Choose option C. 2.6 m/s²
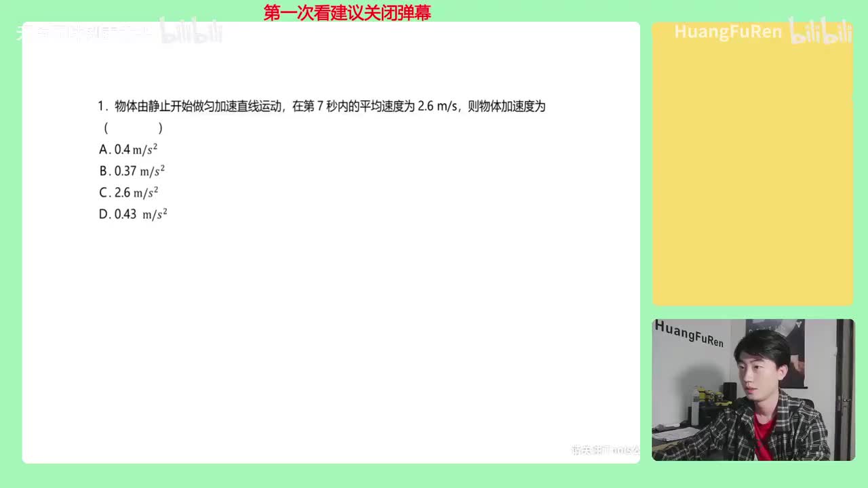Image resolution: width=868 pixels, height=488 pixels. pos(129,192)
